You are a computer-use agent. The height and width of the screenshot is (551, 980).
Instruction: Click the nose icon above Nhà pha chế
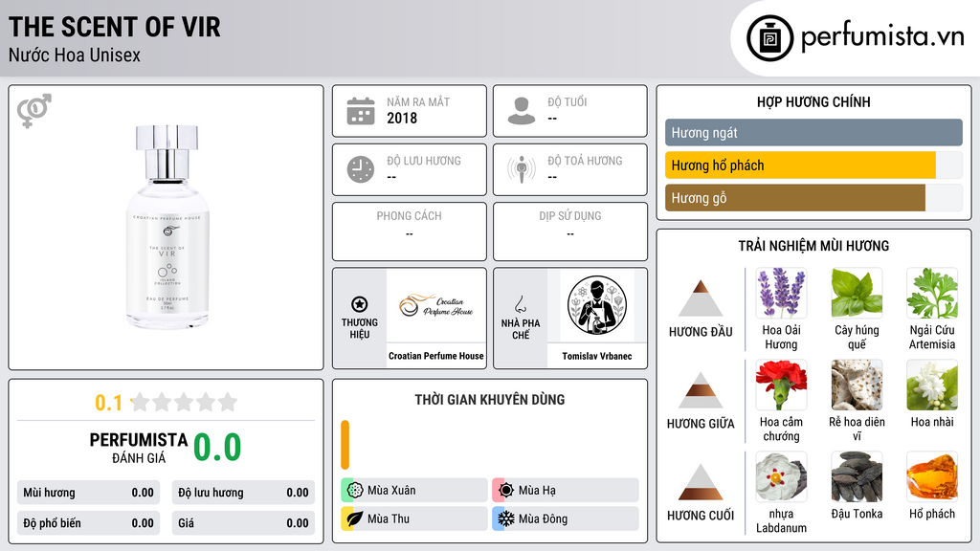tap(520, 304)
